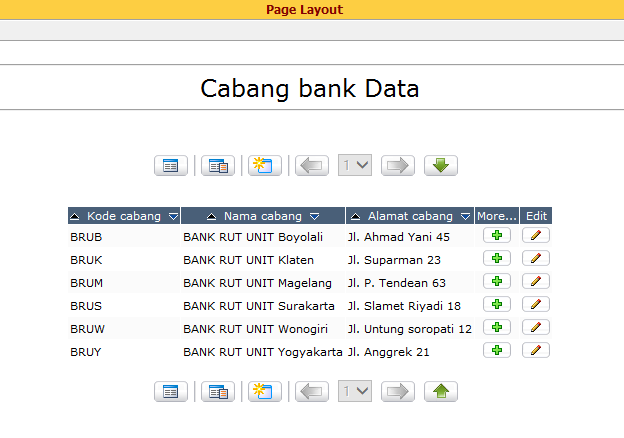624x438 pixels.
Task: Edit the BRUB record with pencil icon
Action: pos(536,235)
